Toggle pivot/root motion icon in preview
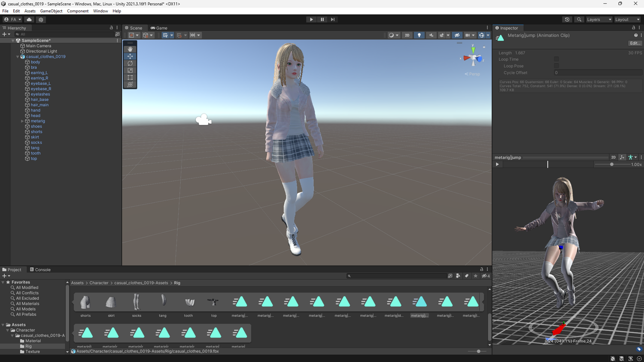644x362 pixels. (x=622, y=157)
